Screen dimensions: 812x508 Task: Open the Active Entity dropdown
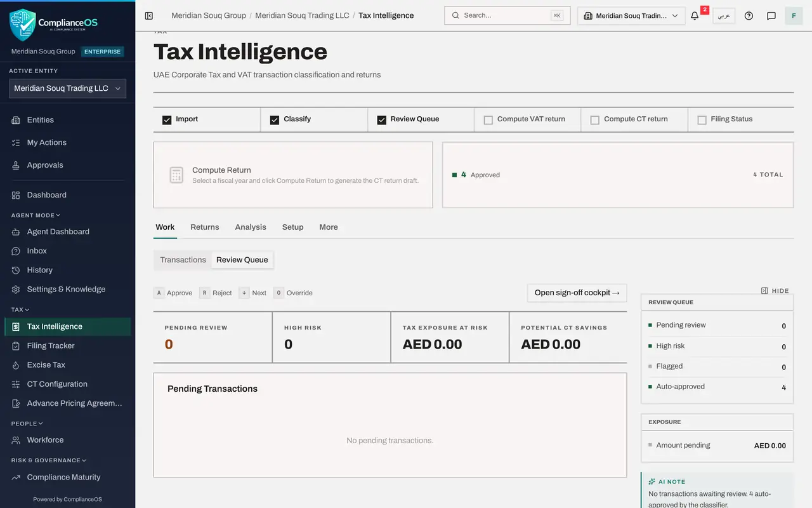tap(67, 88)
